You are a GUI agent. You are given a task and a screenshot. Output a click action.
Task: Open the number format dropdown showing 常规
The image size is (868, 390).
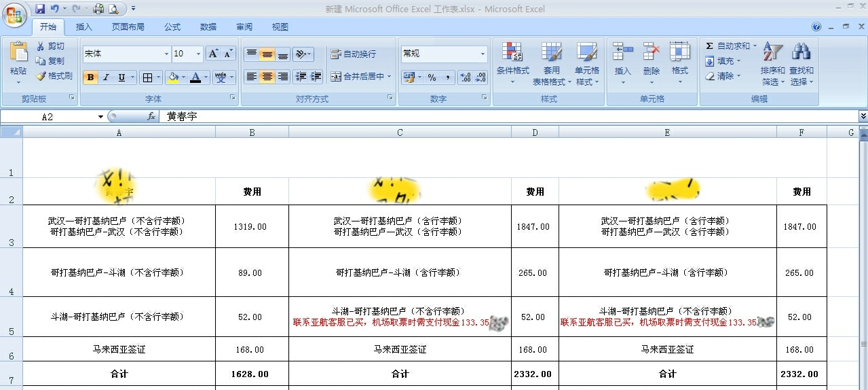point(483,54)
